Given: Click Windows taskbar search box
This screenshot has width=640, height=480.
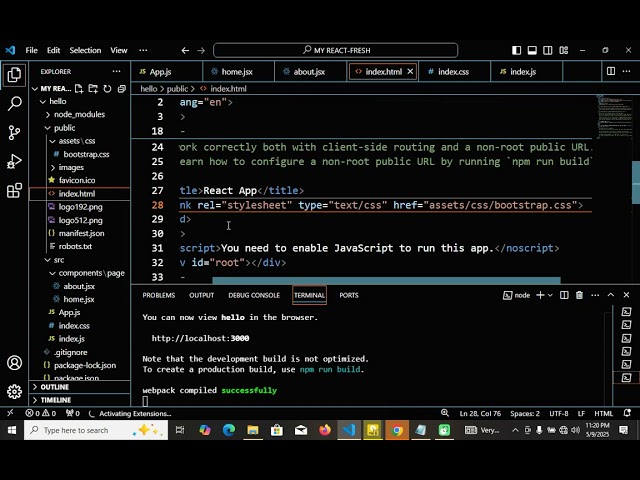Looking at the screenshot, I should coord(96,430).
